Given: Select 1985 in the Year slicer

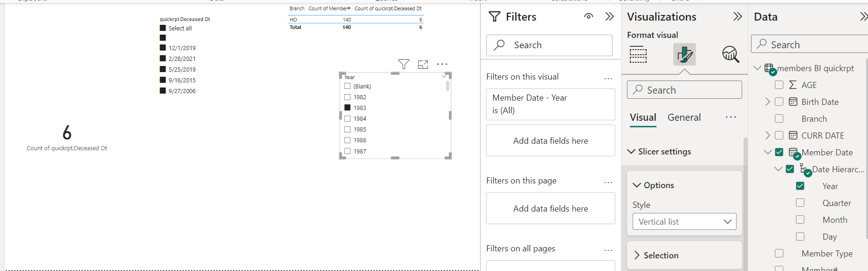Looking at the screenshot, I should pyautogui.click(x=347, y=129).
